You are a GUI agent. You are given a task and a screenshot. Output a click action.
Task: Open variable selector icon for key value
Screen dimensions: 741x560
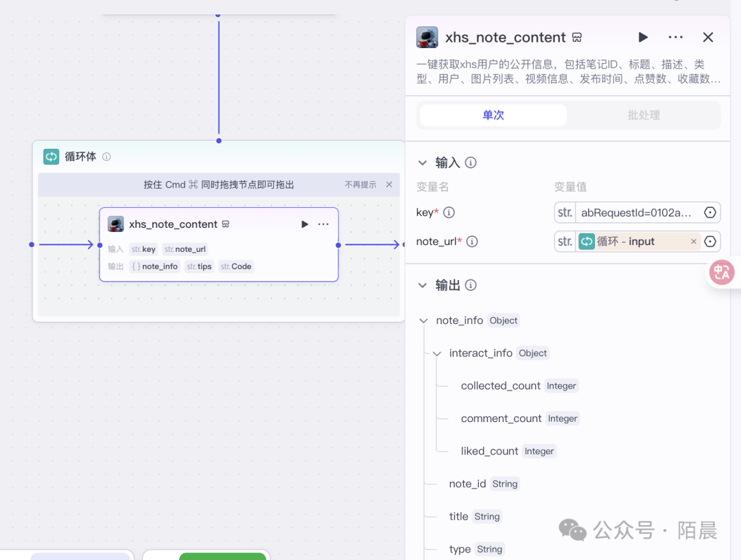[x=710, y=213]
